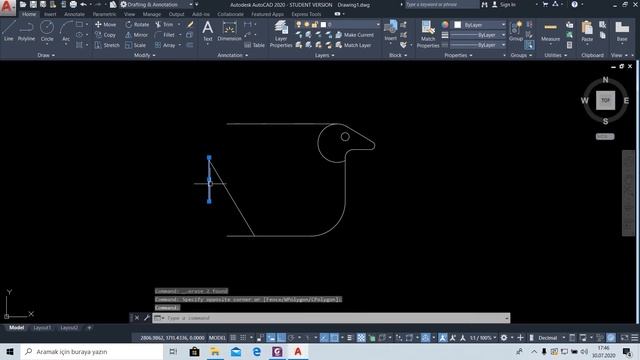The height and width of the screenshot is (360, 640).
Task: Open the AutoCAD application menu logo
Action: coord(7,7)
